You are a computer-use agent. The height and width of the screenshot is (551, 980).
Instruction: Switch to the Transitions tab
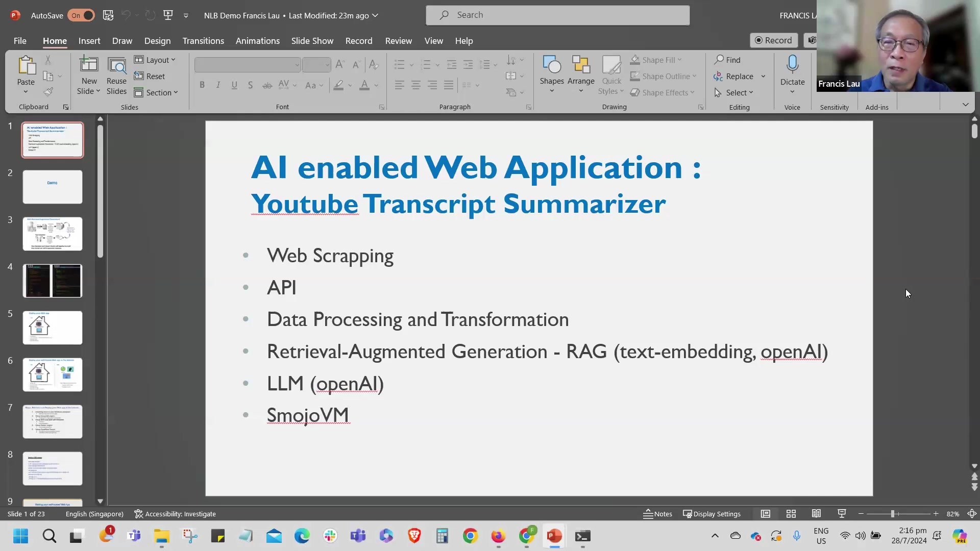click(203, 41)
